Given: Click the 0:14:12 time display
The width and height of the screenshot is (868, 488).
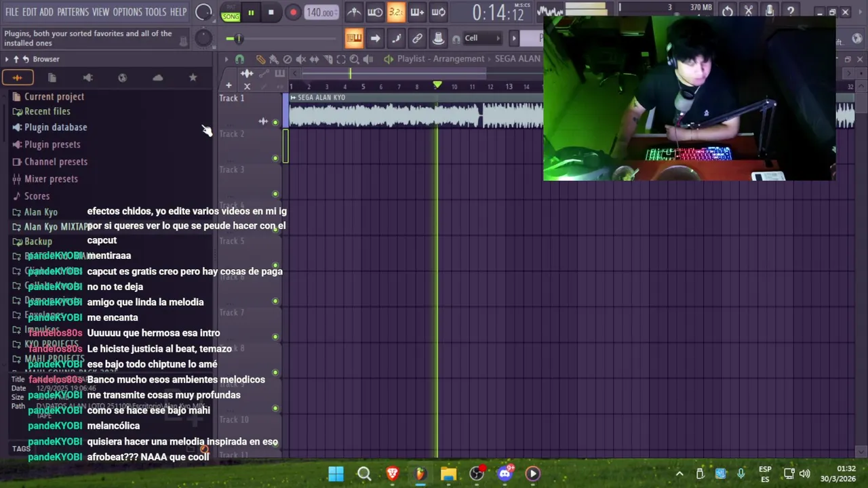Looking at the screenshot, I should pos(498,12).
